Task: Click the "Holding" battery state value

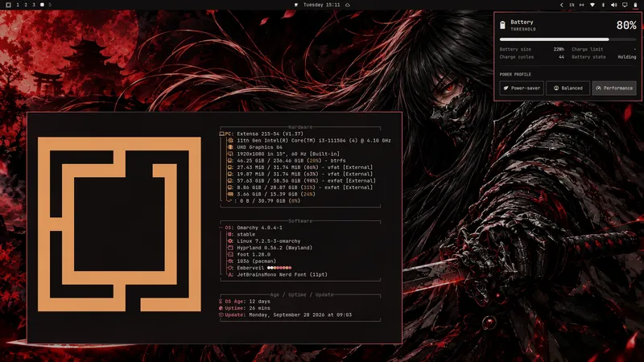Action: (x=627, y=57)
